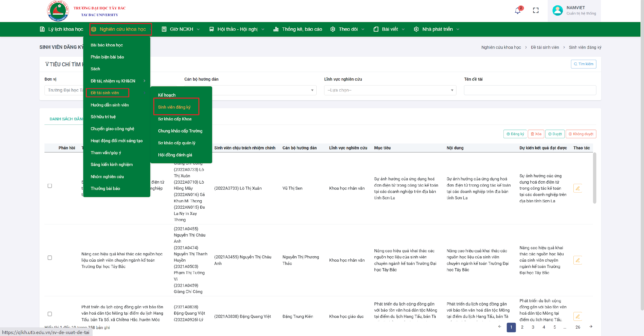
Task: Select Nhóm nghiên cứu menu item
Action: pos(107,177)
